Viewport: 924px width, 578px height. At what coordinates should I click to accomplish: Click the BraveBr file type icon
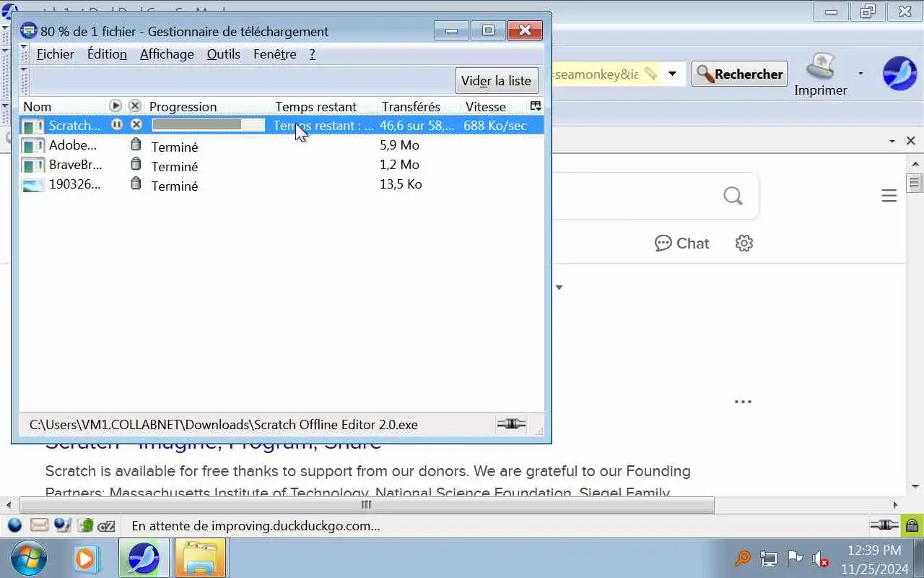coord(32,165)
